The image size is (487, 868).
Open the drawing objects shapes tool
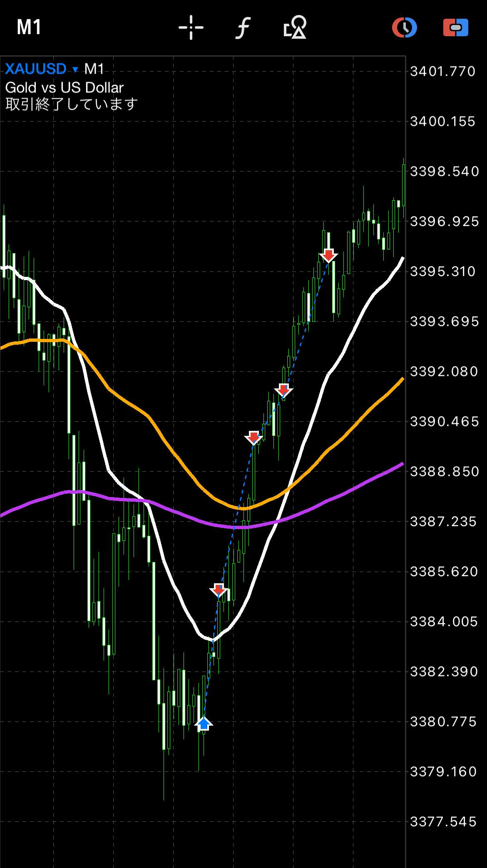pyautogui.click(x=295, y=27)
